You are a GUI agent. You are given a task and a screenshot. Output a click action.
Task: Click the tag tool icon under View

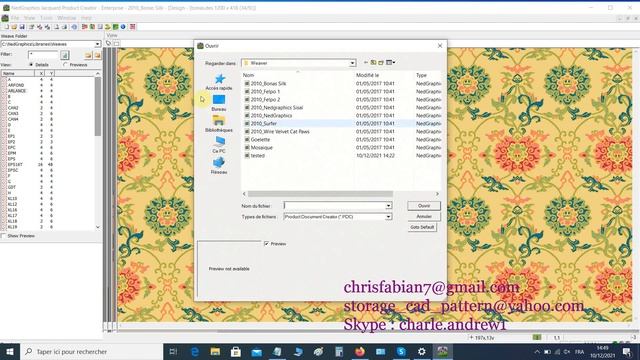(109, 43)
